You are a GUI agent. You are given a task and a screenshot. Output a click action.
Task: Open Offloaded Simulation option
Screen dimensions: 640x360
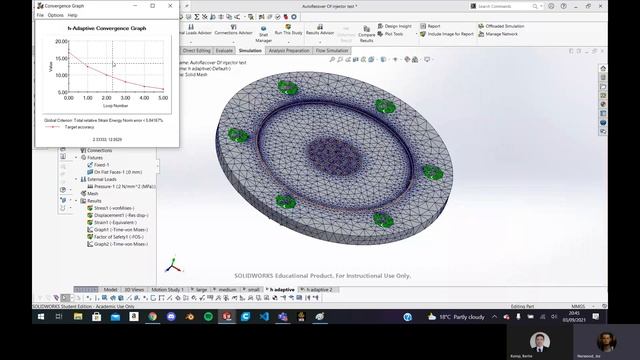tap(501, 26)
